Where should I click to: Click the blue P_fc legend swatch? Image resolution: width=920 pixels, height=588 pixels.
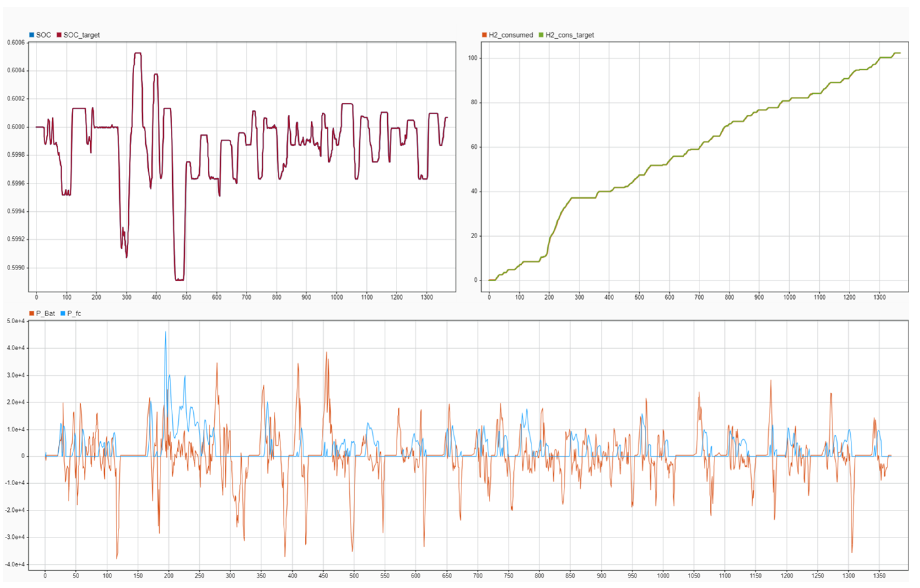[63, 313]
